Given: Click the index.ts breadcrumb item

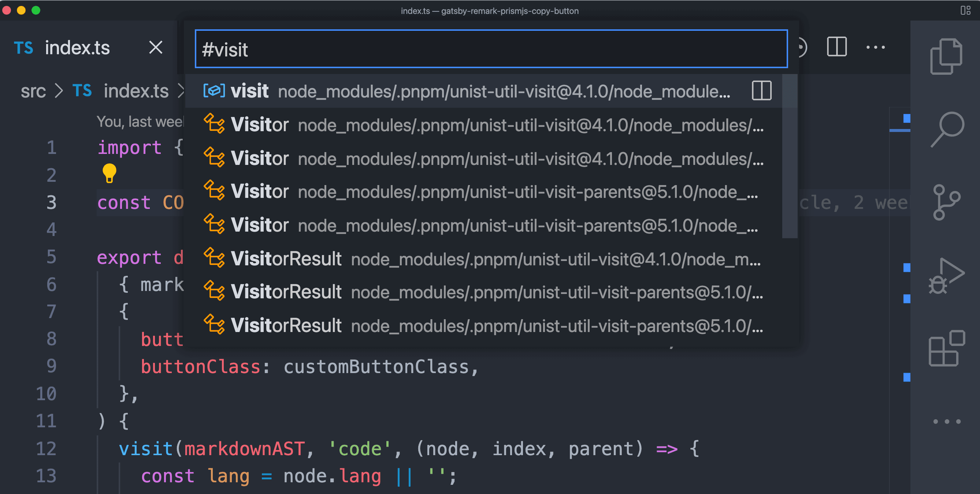Looking at the screenshot, I should 136,91.
